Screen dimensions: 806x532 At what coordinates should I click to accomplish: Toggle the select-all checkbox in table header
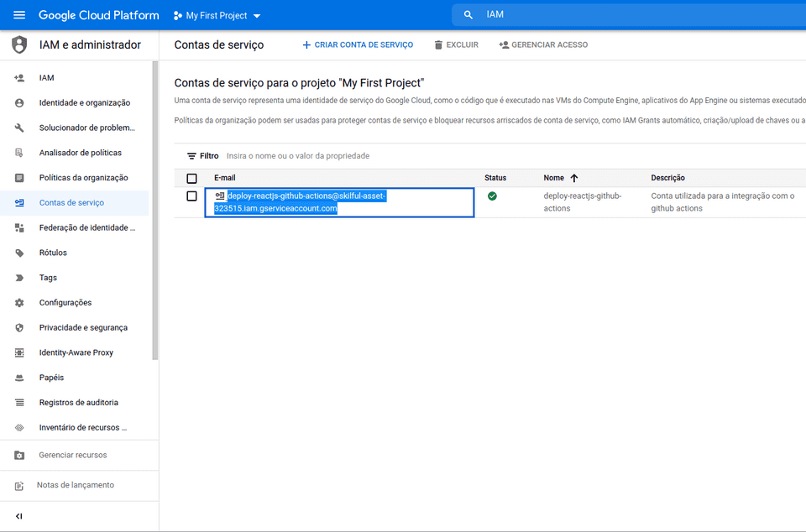(191, 179)
